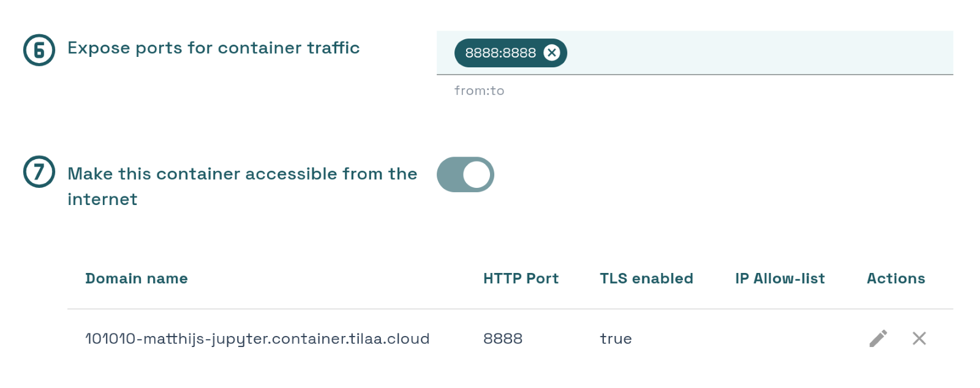Click the 'Make this container accessible' label
980x388 pixels.
coord(242,186)
